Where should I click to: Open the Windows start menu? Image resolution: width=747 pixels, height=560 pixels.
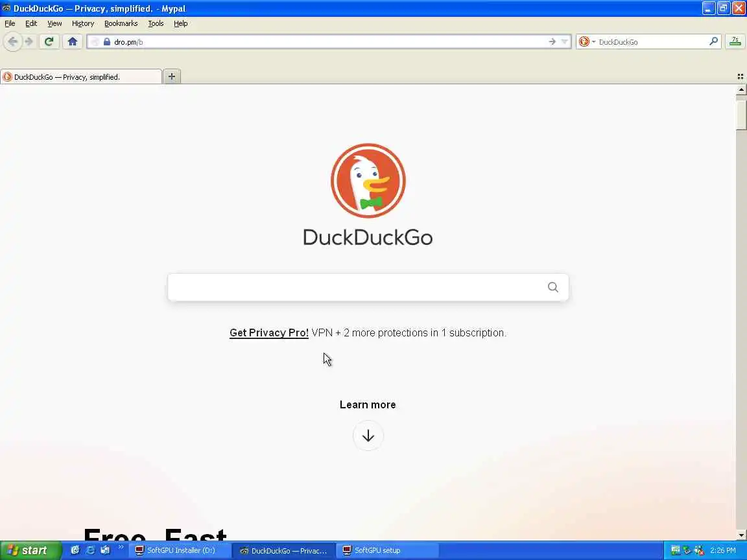click(x=31, y=550)
